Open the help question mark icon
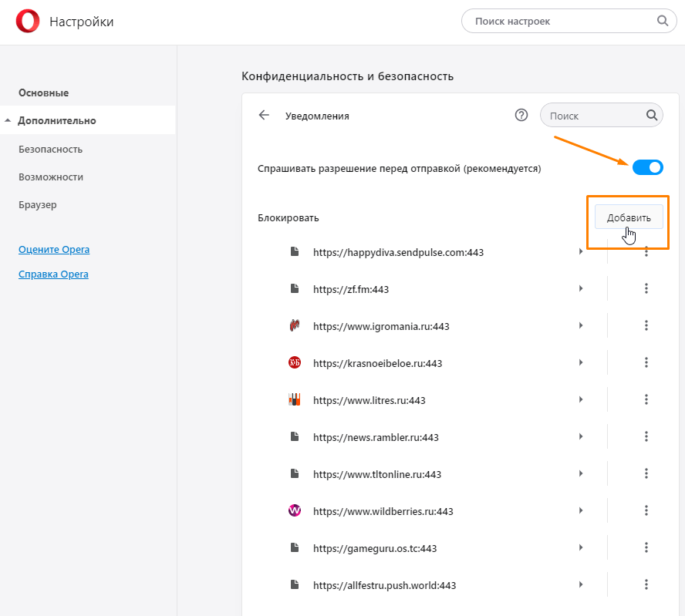 [x=521, y=116]
